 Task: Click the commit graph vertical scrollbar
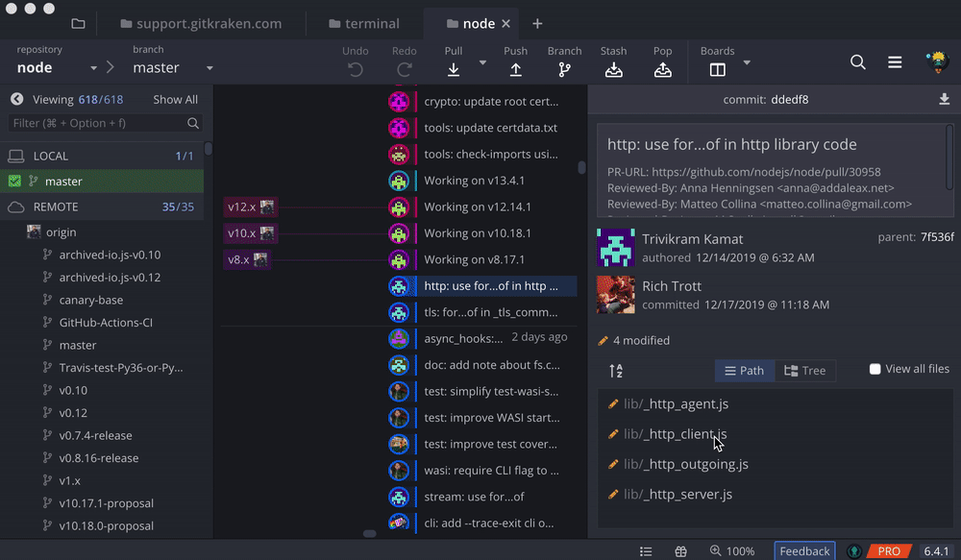click(581, 167)
